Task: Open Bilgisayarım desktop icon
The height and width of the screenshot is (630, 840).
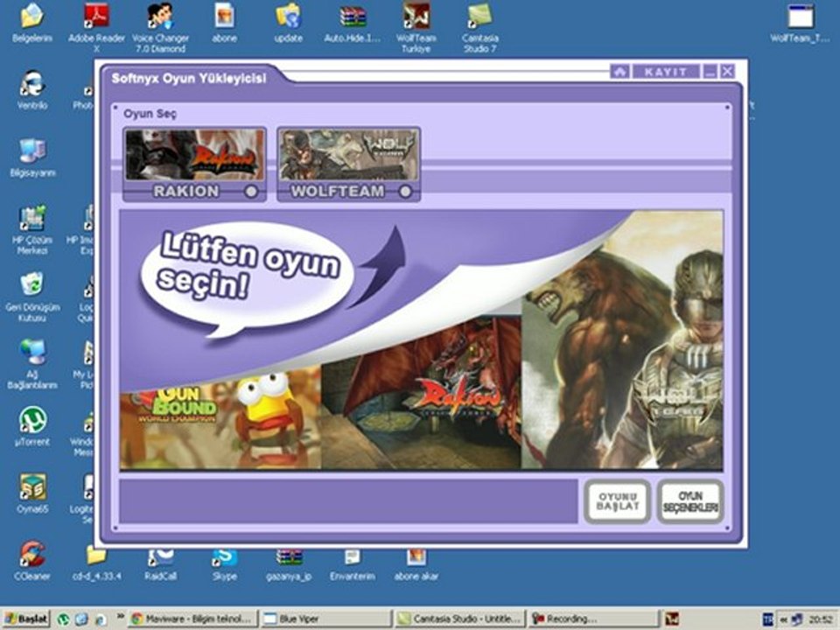Action: click(32, 157)
